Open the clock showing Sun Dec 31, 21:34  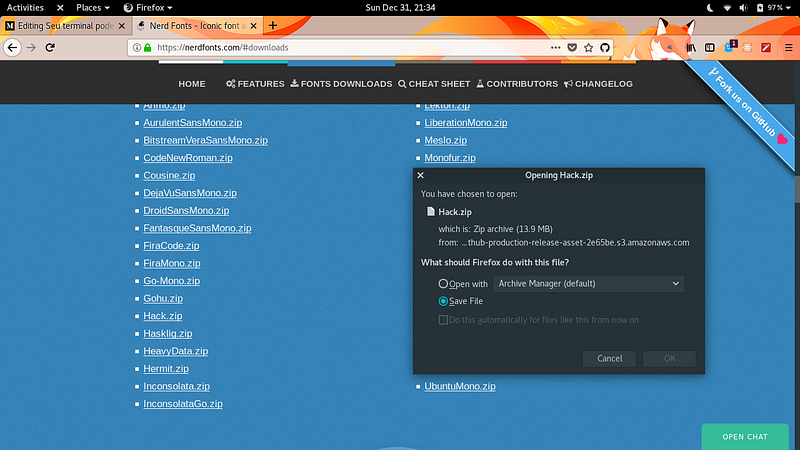pyautogui.click(x=400, y=8)
